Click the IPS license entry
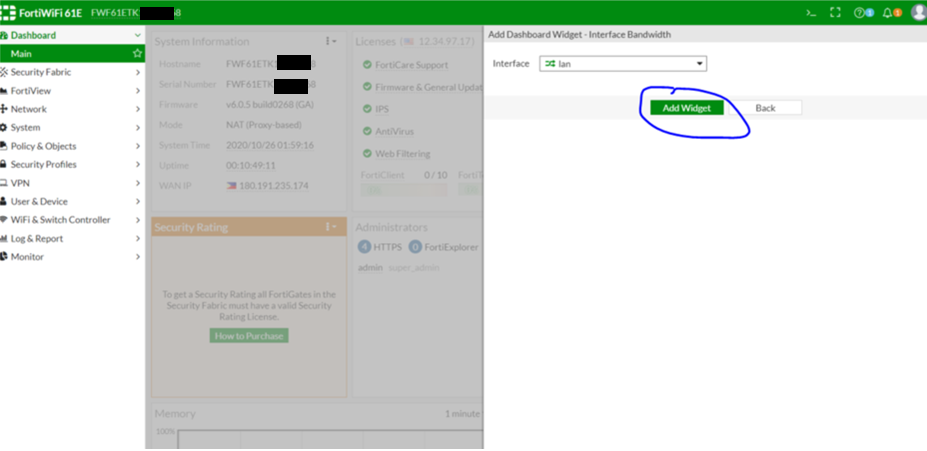The image size is (927, 451). [x=382, y=109]
